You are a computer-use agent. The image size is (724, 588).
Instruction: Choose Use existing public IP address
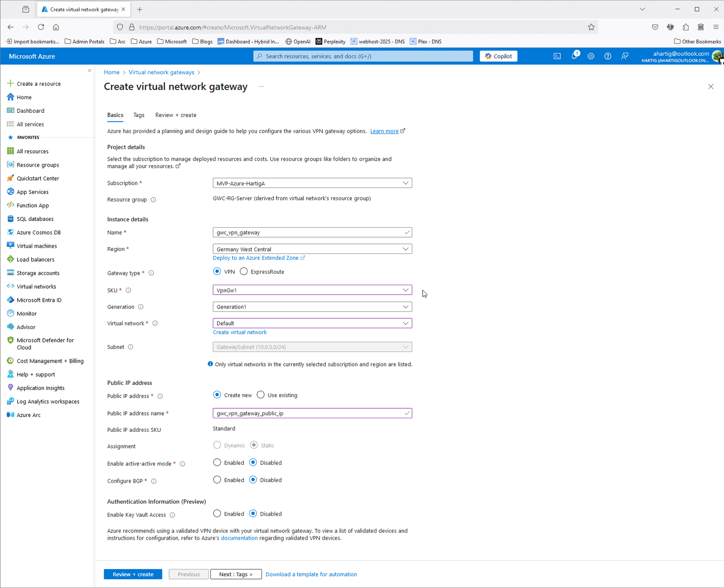[x=260, y=394]
